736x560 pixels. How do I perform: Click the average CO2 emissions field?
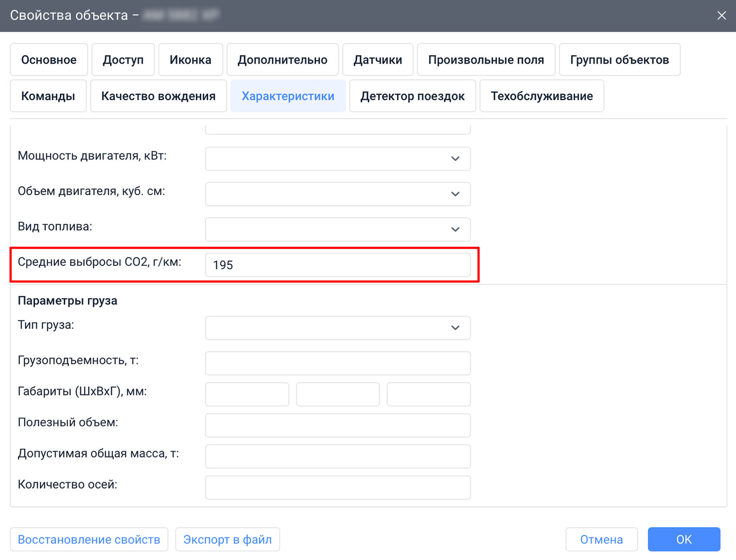pyautogui.click(x=338, y=265)
